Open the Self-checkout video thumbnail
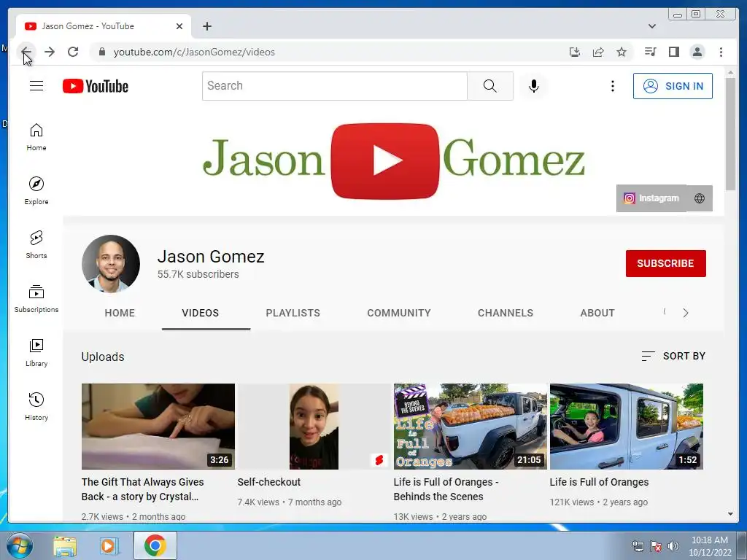This screenshot has height=560, width=747. pyautogui.click(x=314, y=426)
